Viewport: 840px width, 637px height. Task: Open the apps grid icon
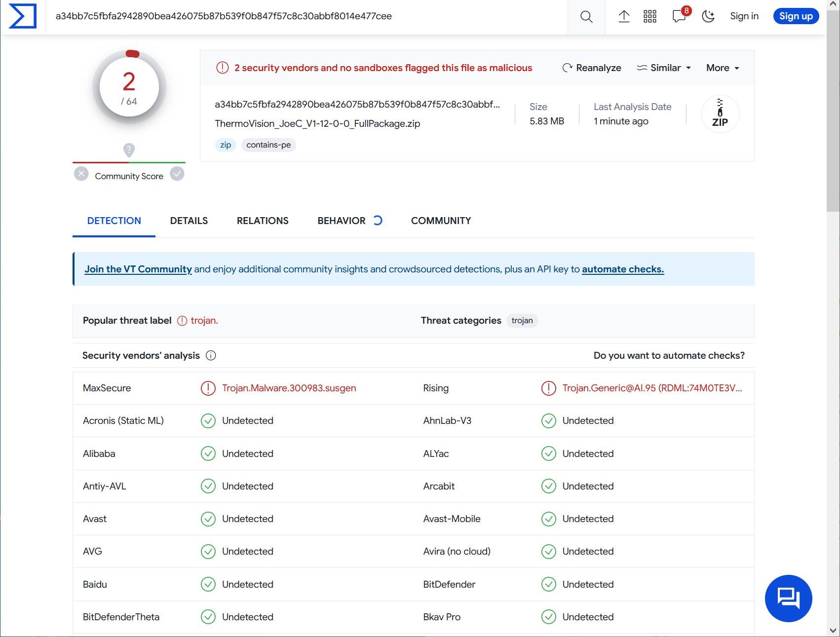click(650, 17)
